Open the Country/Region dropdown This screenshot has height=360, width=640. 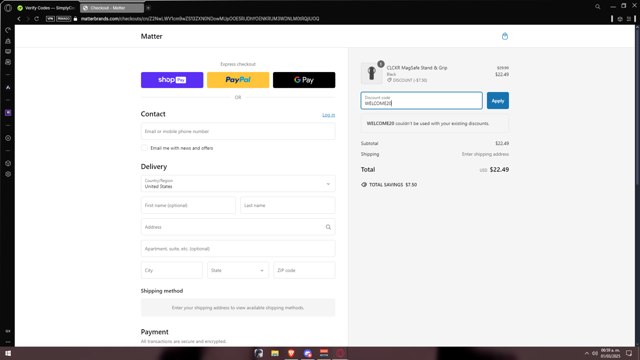pos(238,184)
